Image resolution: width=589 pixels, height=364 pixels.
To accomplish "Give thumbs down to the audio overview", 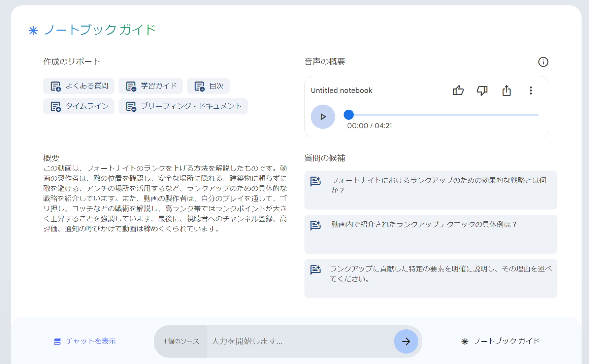I will 482,90.
